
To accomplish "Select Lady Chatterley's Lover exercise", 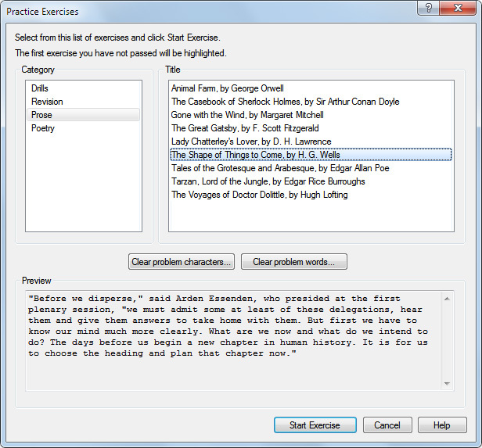I will (311, 142).
